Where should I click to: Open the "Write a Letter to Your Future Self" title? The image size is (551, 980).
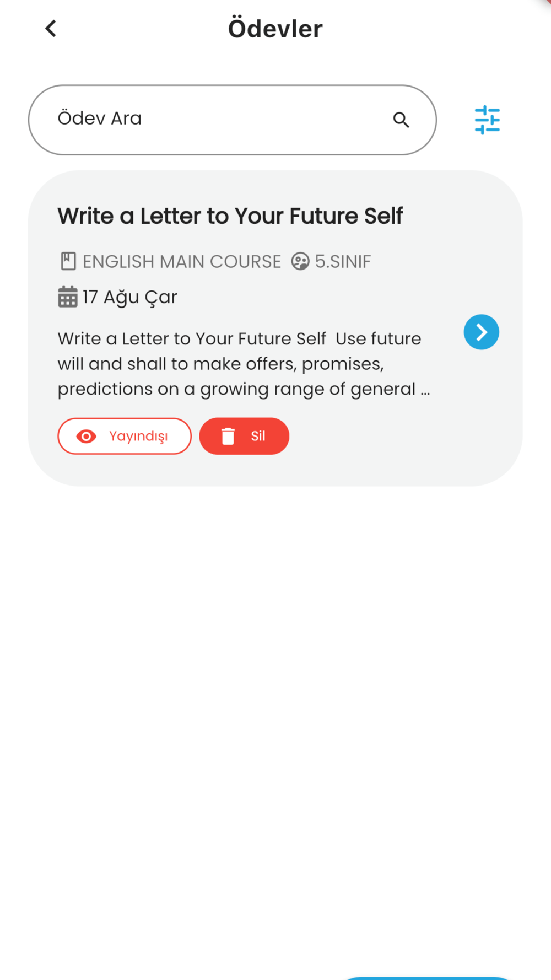click(230, 216)
